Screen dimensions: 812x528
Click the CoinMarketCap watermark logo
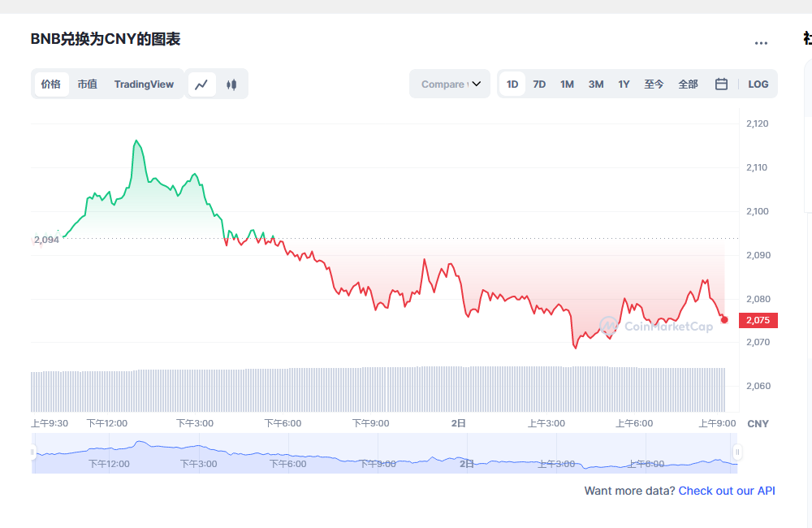coord(608,327)
